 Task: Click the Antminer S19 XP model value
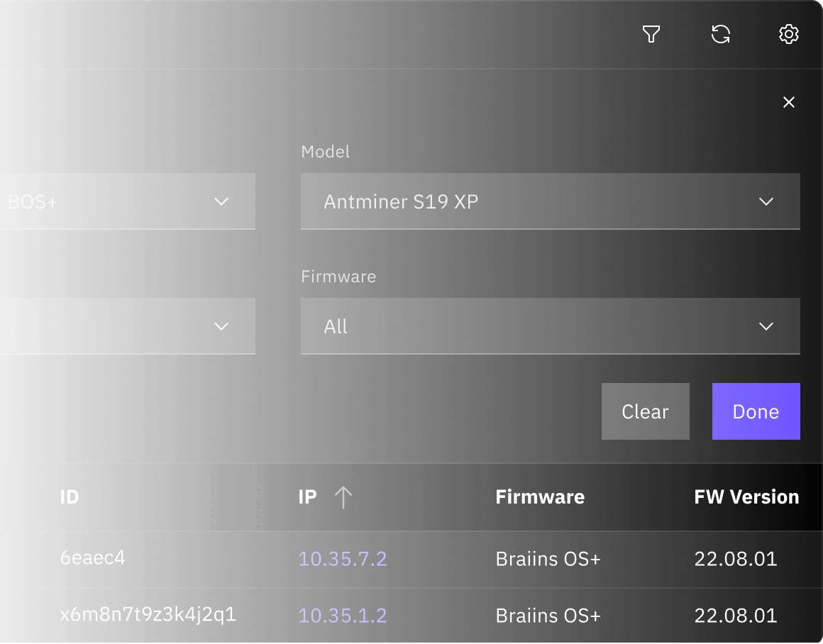pos(401,201)
